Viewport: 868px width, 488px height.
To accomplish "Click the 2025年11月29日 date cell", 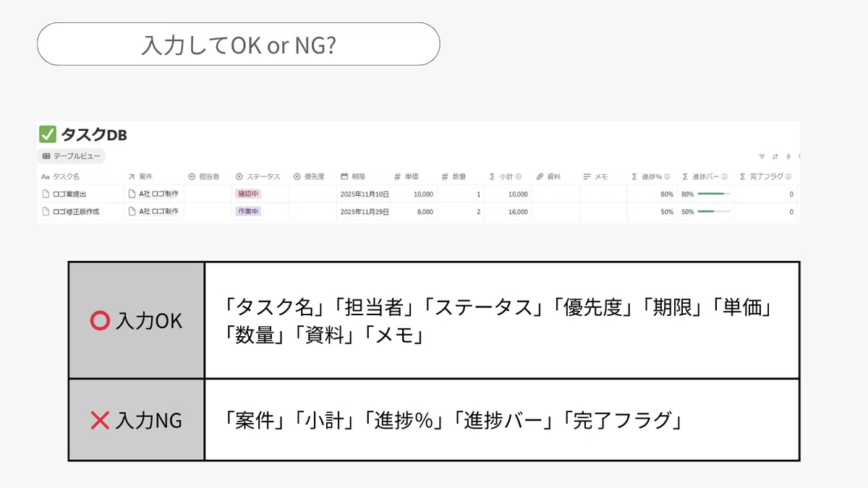I will click(365, 212).
